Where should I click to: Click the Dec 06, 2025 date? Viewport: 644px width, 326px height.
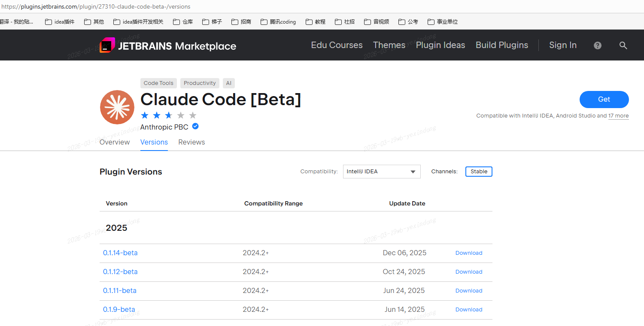tap(404, 253)
